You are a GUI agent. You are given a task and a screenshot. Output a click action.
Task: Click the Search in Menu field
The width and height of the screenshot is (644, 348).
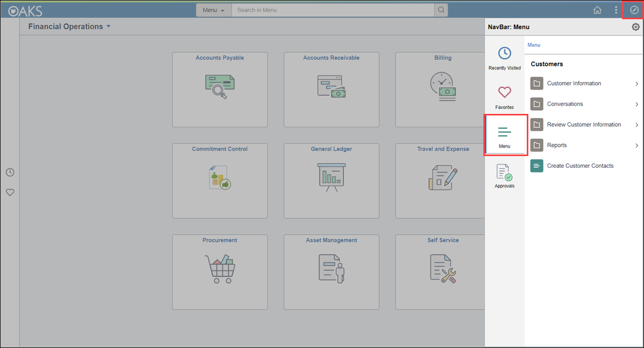click(x=332, y=10)
